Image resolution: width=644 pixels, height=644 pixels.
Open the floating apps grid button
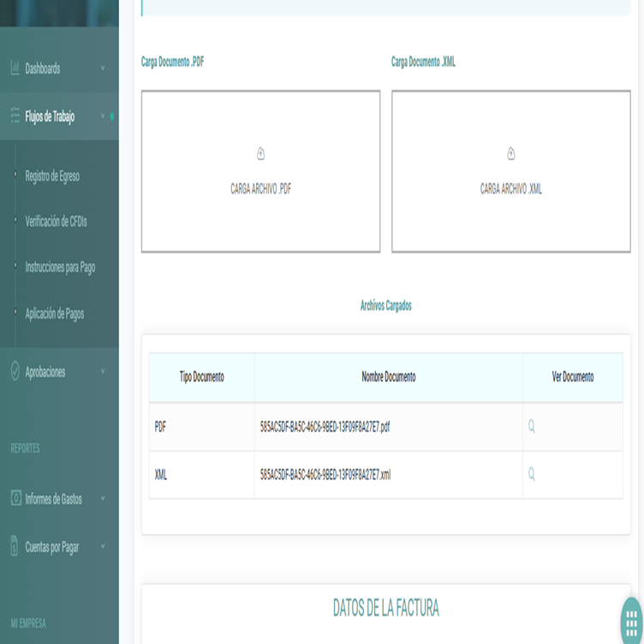tap(631, 621)
